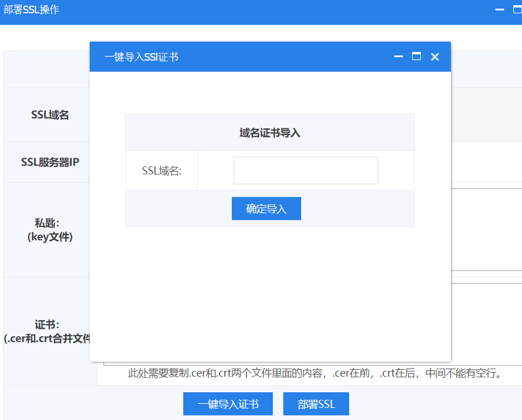Click the bold SSL域名 row label
Viewport: 522px width, 420px height.
pyautogui.click(x=50, y=115)
